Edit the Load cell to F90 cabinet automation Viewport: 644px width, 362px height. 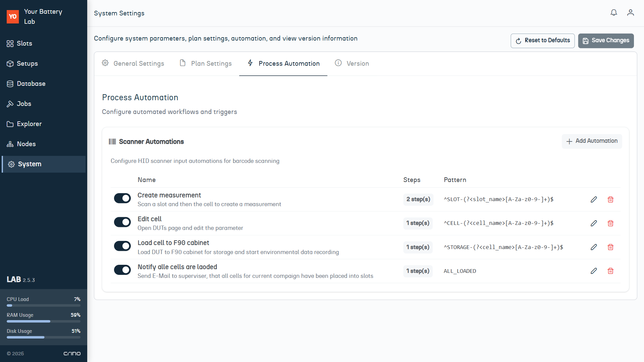tap(594, 247)
